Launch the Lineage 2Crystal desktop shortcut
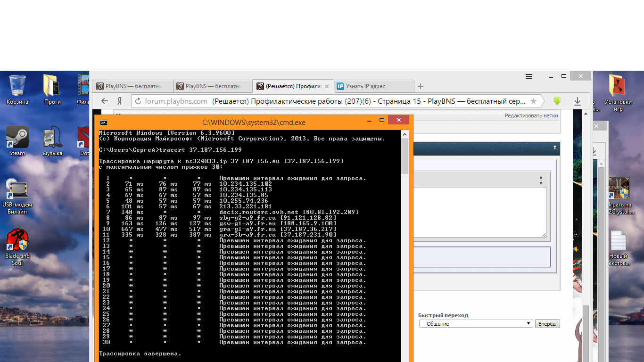The width and height of the screenshot is (644, 362). (619, 196)
